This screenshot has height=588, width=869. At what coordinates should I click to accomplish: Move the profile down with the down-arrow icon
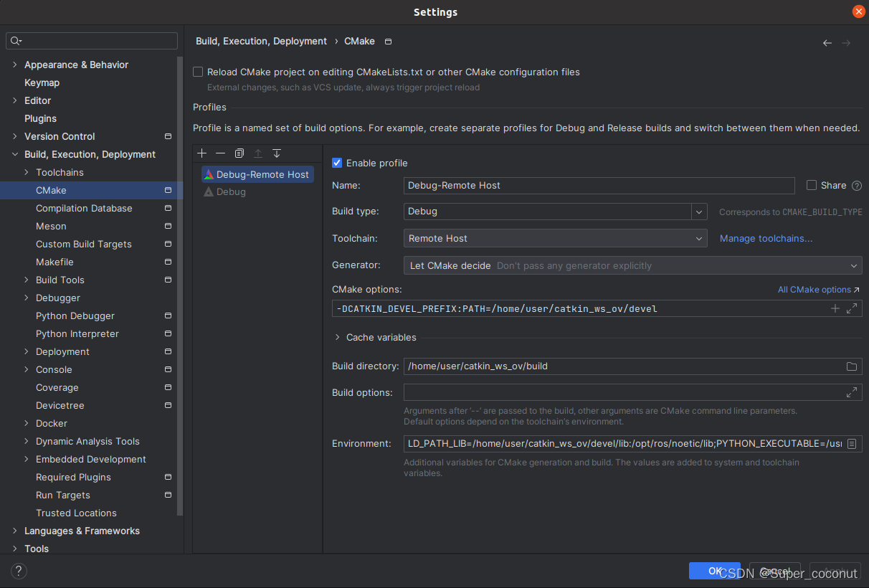point(276,153)
